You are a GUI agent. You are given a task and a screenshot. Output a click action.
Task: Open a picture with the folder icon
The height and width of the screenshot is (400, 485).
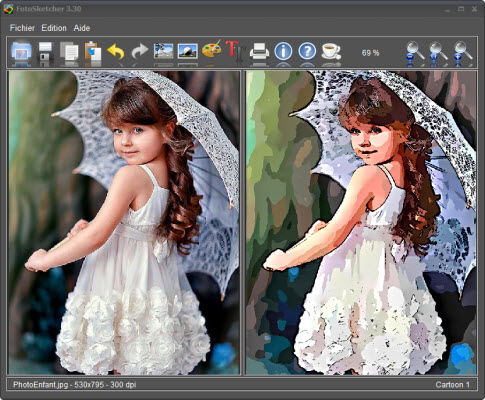(21, 52)
